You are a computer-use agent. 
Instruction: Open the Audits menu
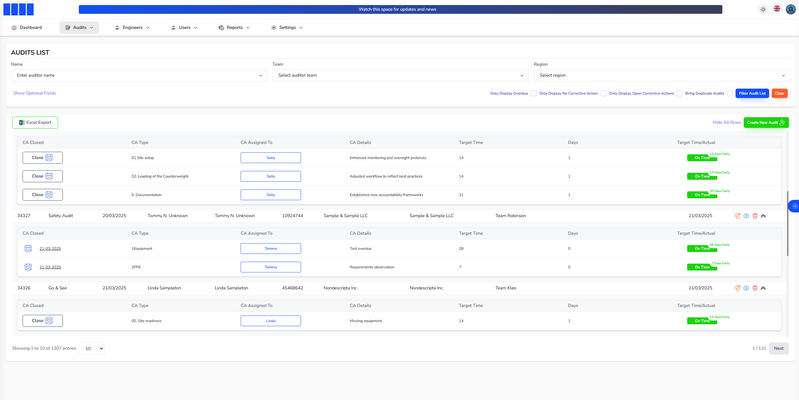(x=79, y=28)
